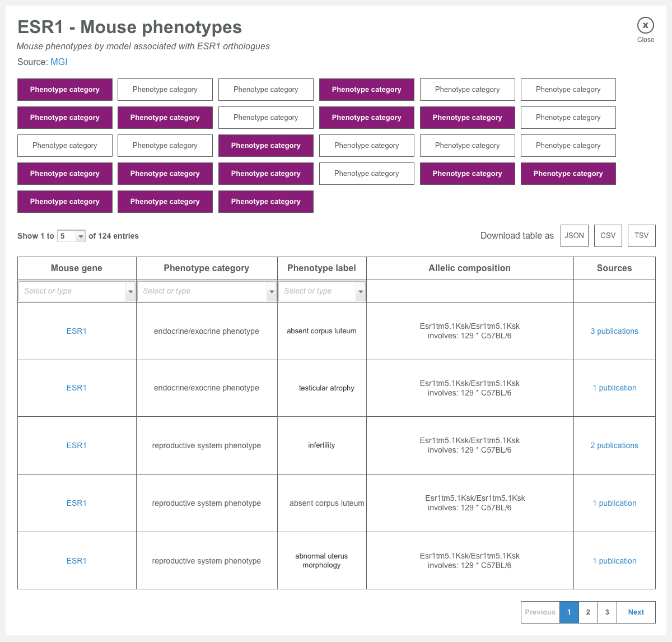The width and height of the screenshot is (672, 642).
Task: Open the Phenotype category column filter dropdown
Action: [x=272, y=291]
